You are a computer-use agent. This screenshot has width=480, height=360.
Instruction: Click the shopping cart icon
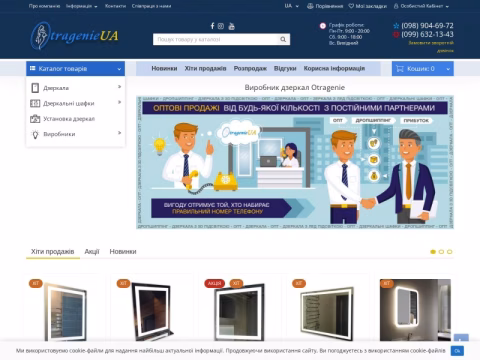point(399,69)
